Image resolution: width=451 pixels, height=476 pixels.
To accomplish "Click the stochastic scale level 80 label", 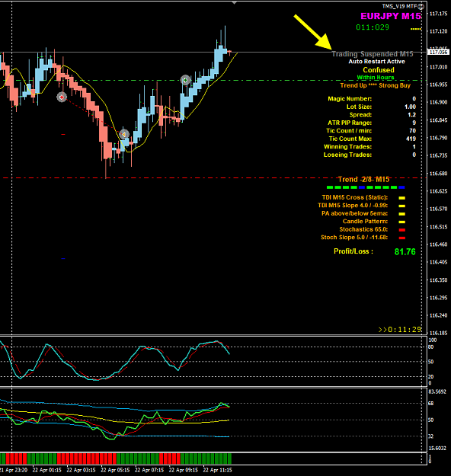I will (430, 347).
